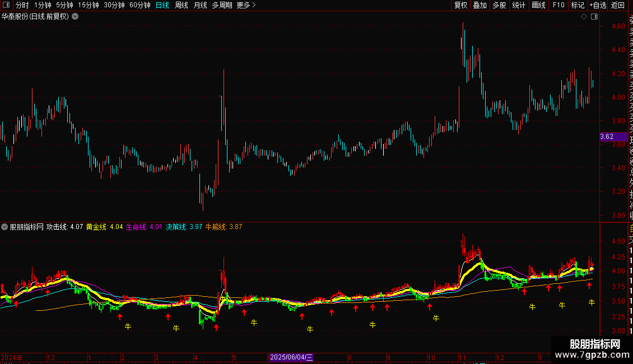This screenshot has height=364, width=633.
Task: Select the 日线 daily period
Action: tap(162, 5)
